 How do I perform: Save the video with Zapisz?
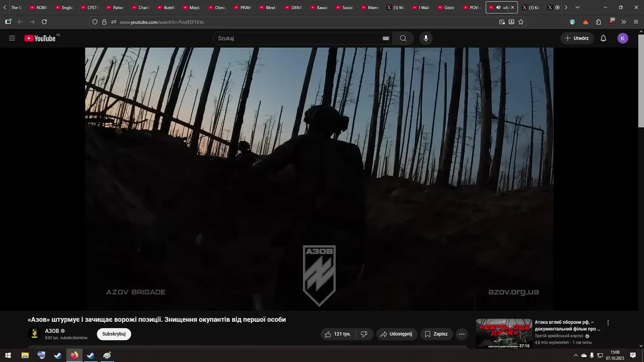click(x=436, y=334)
